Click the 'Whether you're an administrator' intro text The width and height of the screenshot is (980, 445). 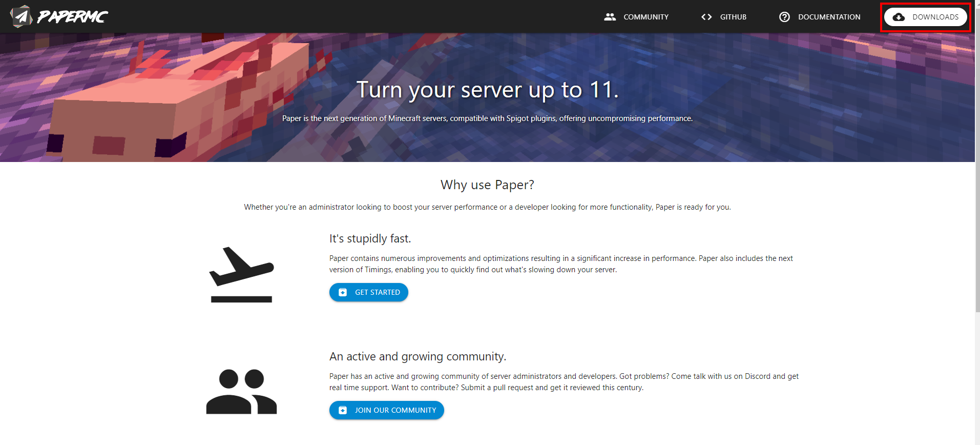click(487, 207)
